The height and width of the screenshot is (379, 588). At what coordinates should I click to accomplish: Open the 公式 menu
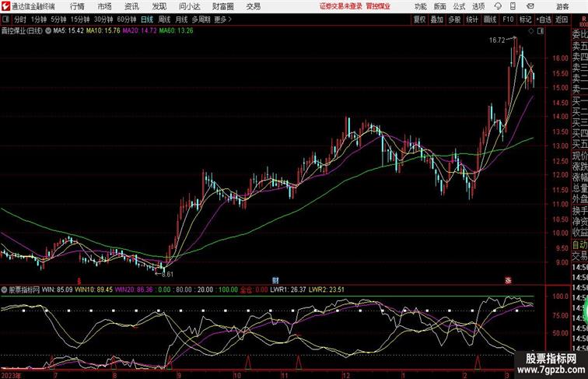[459, 6]
